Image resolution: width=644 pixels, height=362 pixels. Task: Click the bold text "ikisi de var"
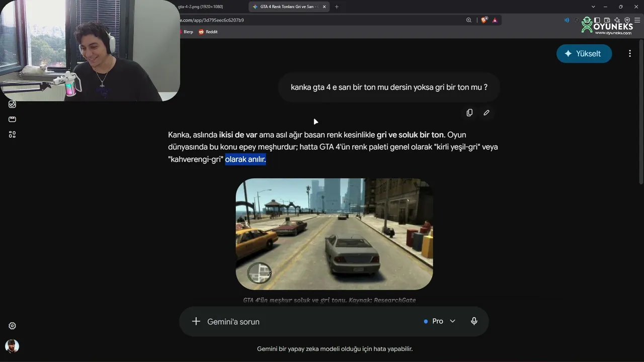238,135
